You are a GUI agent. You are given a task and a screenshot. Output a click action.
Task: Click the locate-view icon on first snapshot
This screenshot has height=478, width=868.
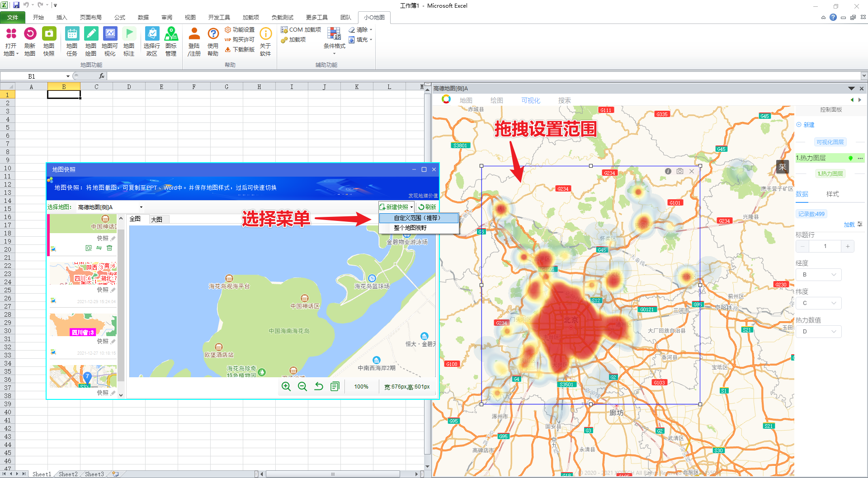tap(89, 248)
